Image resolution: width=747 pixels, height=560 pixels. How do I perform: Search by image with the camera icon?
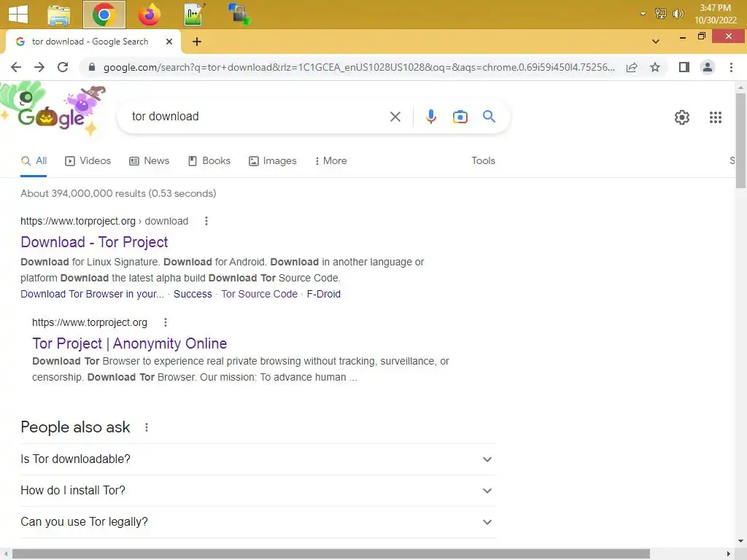pyautogui.click(x=460, y=117)
